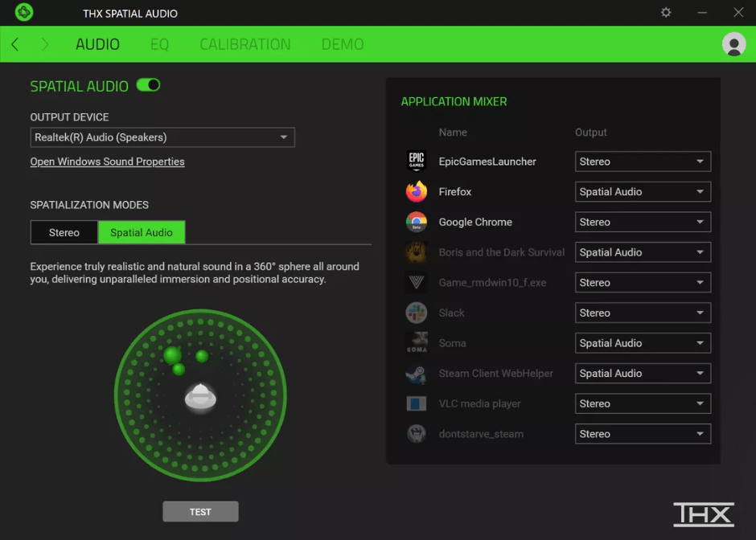Open the Output Device dropdown

pyautogui.click(x=162, y=137)
